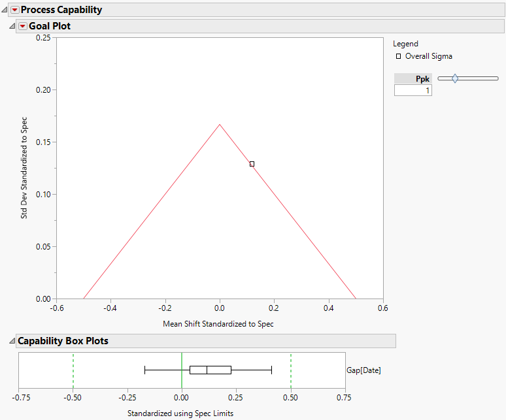Screen dimensions: 506x420
Task: Click the 0.75 tick on box plot axis
Action: coord(344,398)
